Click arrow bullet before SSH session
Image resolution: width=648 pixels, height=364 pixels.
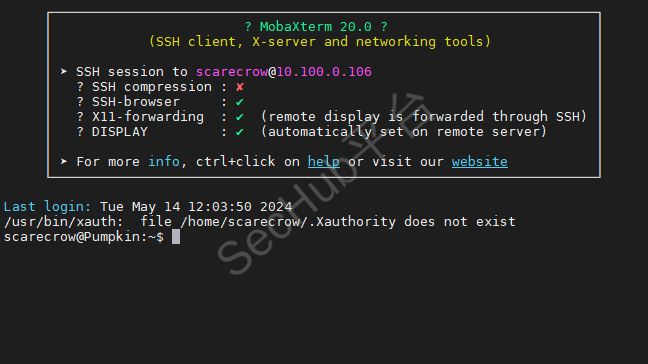[64, 71]
